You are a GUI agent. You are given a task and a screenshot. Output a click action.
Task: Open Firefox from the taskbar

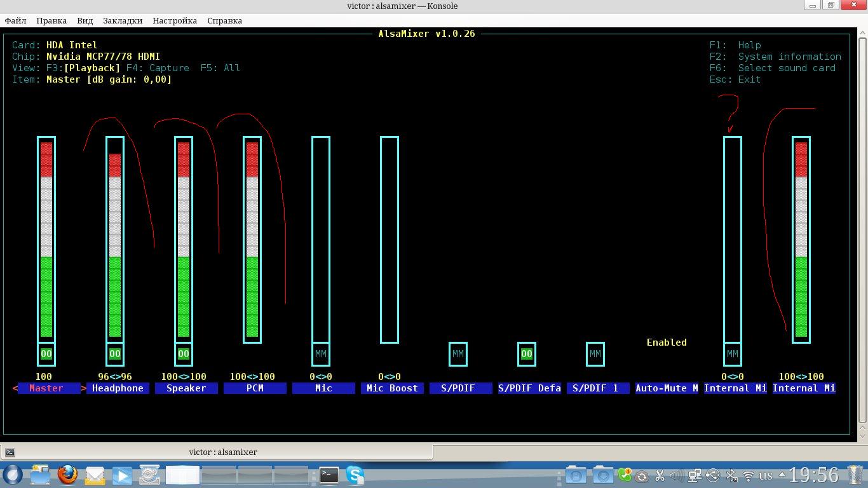click(x=67, y=475)
